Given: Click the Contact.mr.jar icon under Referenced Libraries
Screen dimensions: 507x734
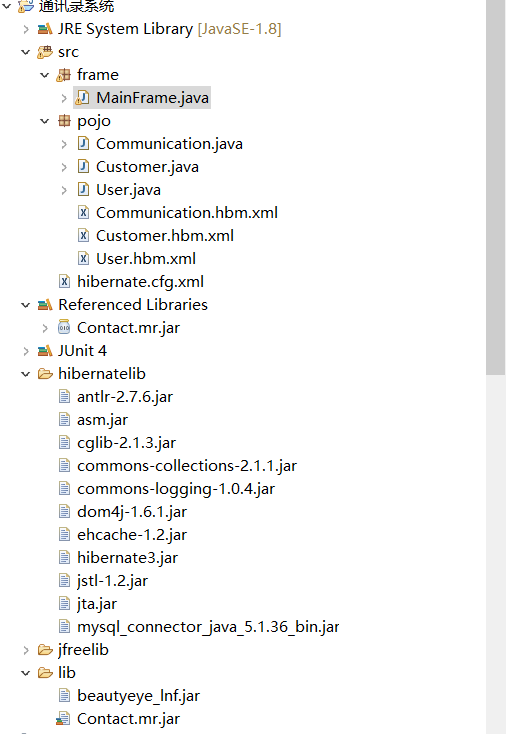Looking at the screenshot, I should 64,328.
